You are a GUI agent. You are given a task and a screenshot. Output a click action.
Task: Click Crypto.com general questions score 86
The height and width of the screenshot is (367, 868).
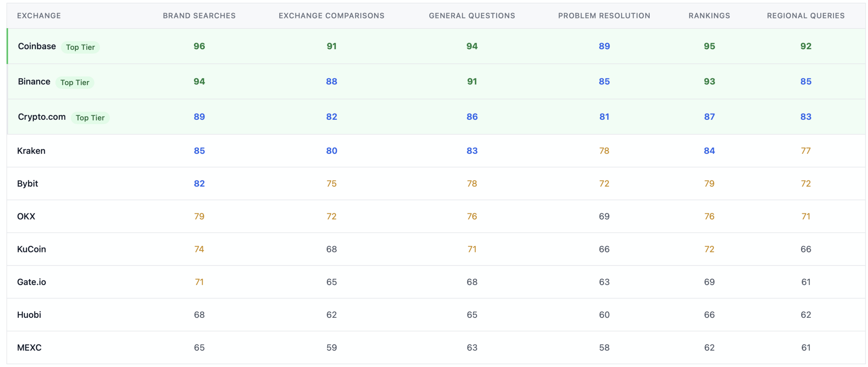point(472,117)
